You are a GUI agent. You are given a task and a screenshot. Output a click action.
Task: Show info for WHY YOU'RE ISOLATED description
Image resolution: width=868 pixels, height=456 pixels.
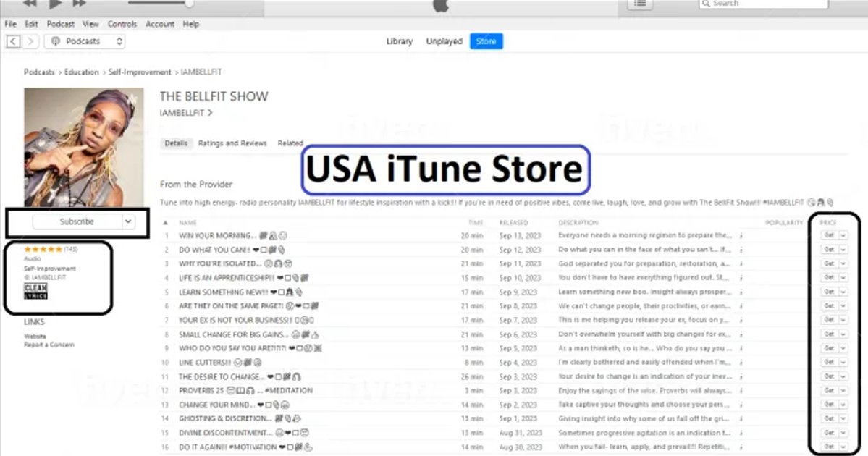pyautogui.click(x=741, y=264)
